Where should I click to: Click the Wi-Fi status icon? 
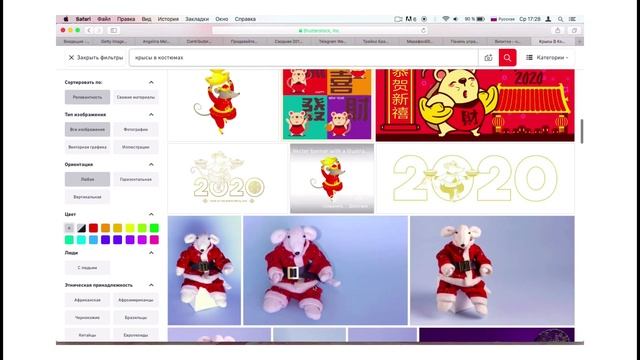pyautogui.click(x=445, y=19)
